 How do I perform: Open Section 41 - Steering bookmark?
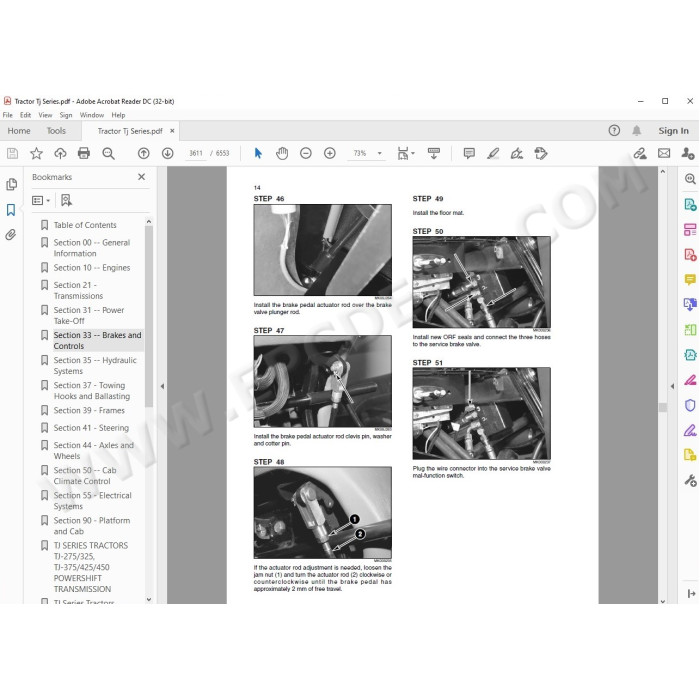click(91, 428)
